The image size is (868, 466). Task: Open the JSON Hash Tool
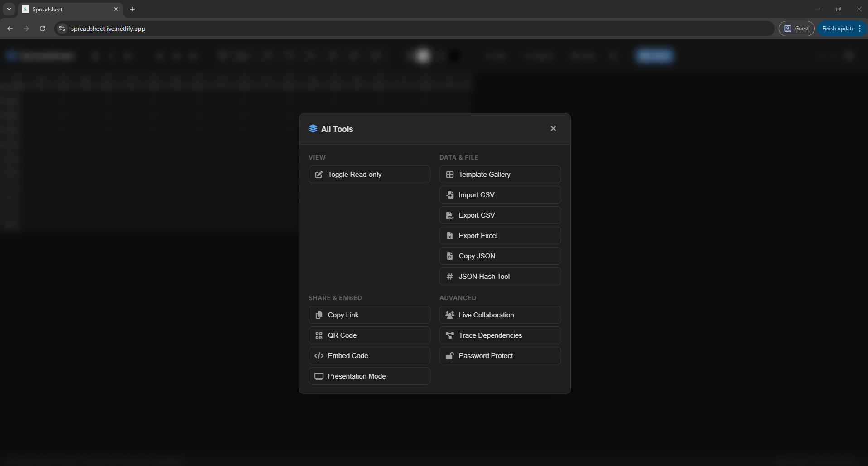click(500, 276)
